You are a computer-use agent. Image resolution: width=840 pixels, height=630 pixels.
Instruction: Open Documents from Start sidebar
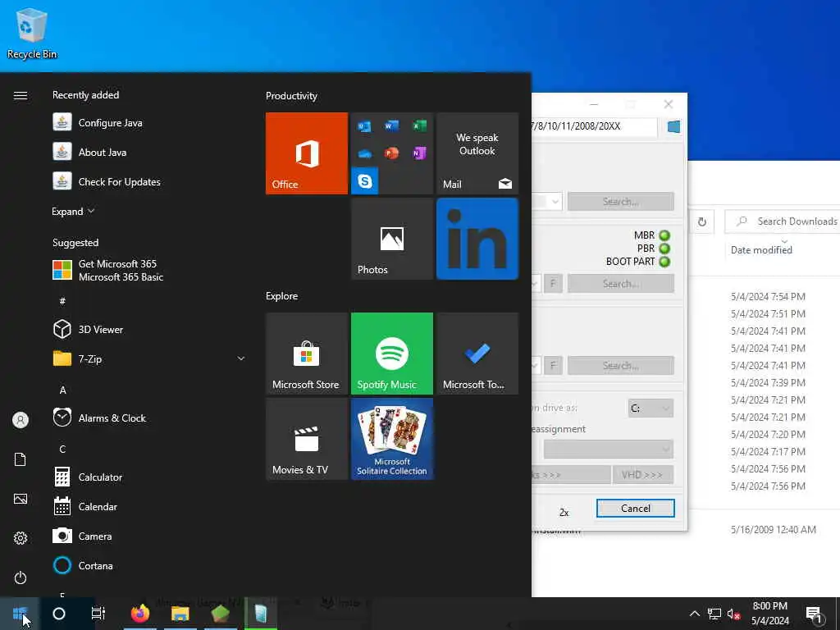click(21, 459)
